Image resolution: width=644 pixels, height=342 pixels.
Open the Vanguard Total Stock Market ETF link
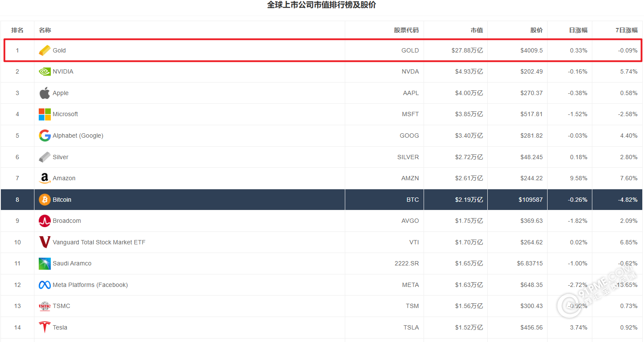point(98,242)
